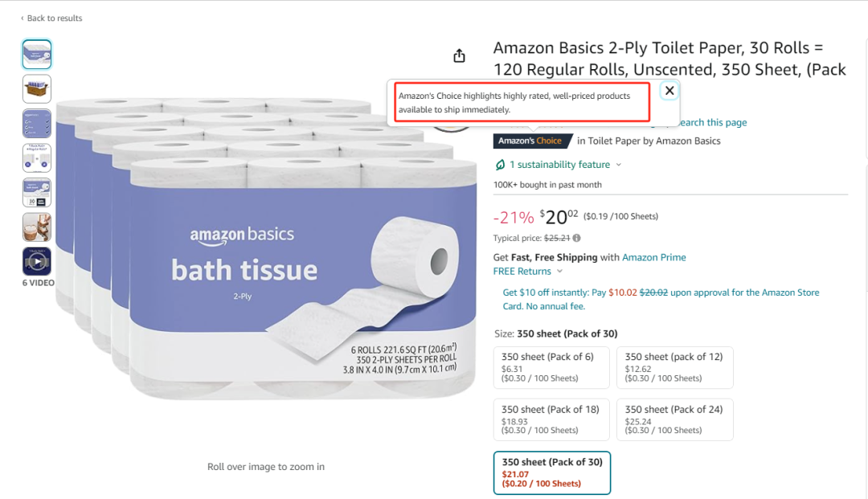Click the share icon above the title
This screenshot has height=499, width=868.
pos(458,55)
